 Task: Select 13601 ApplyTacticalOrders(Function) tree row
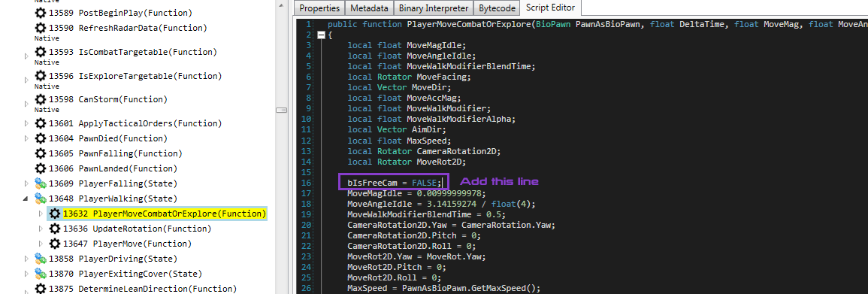click(135, 123)
